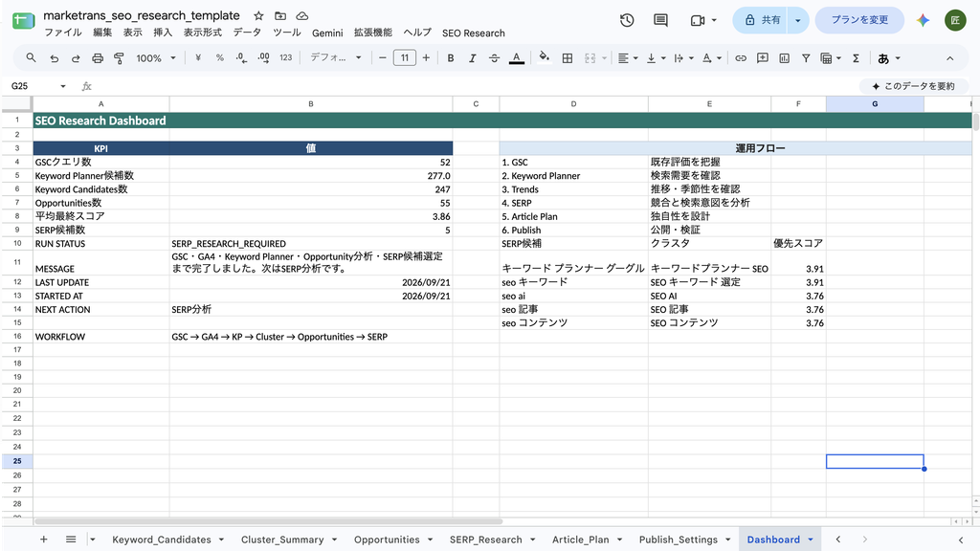The height and width of the screenshot is (551, 980).
Task: Switch to the Article_Plan sheet tab
Action: 580,540
